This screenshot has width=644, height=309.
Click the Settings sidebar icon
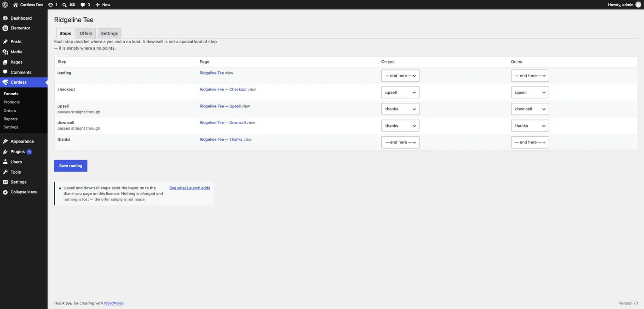tap(6, 182)
